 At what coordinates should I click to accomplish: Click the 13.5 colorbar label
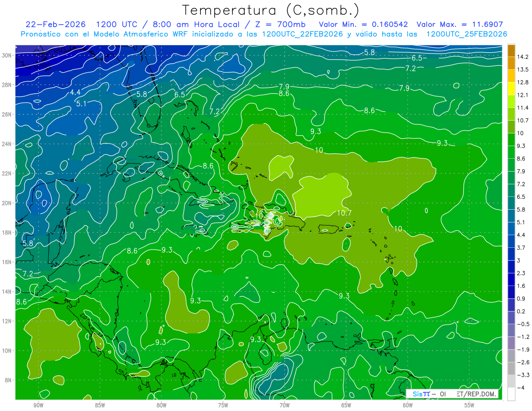click(x=522, y=70)
